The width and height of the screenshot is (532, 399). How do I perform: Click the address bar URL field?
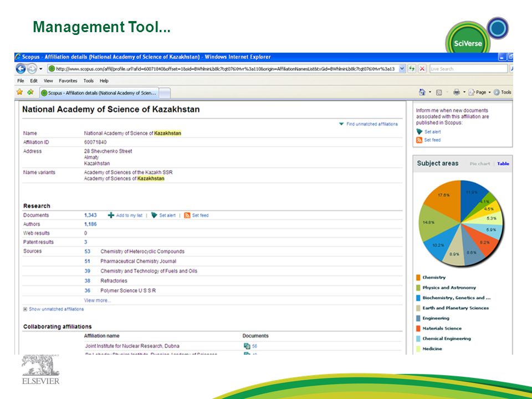click(x=223, y=69)
